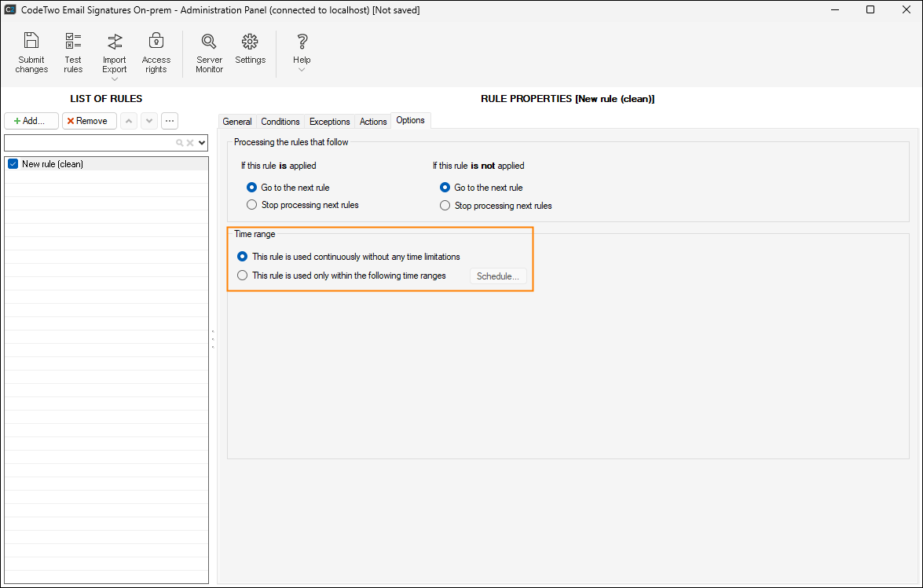
Task: Uncheck the New rule (clean) checkbox
Action: [x=13, y=164]
